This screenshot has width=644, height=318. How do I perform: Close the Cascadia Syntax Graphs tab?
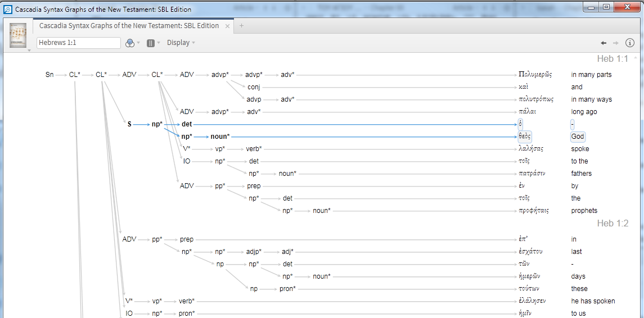[227, 26]
